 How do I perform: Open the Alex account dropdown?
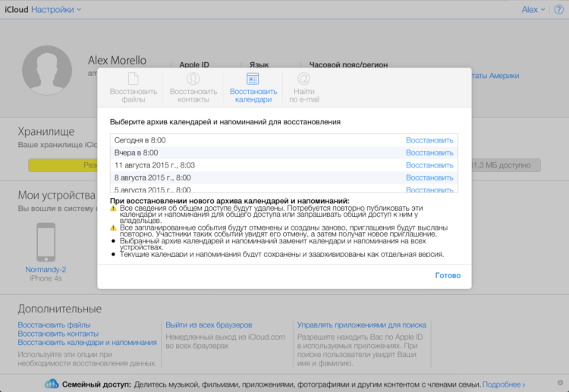533,10
